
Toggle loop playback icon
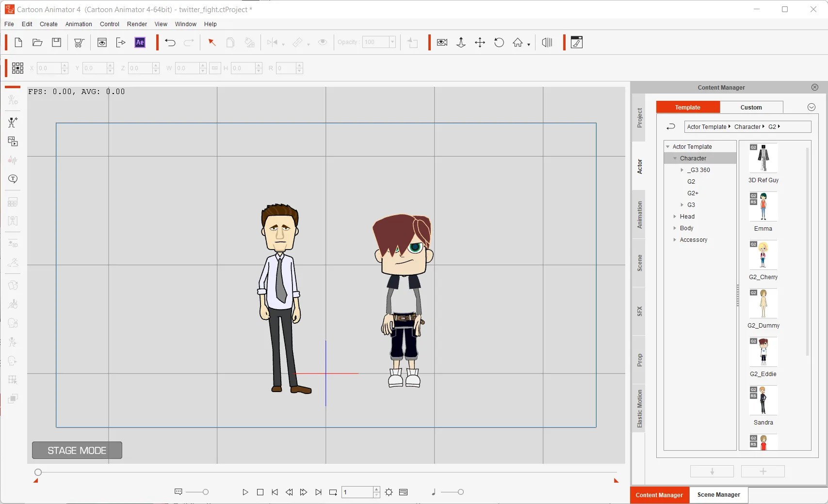pyautogui.click(x=333, y=492)
